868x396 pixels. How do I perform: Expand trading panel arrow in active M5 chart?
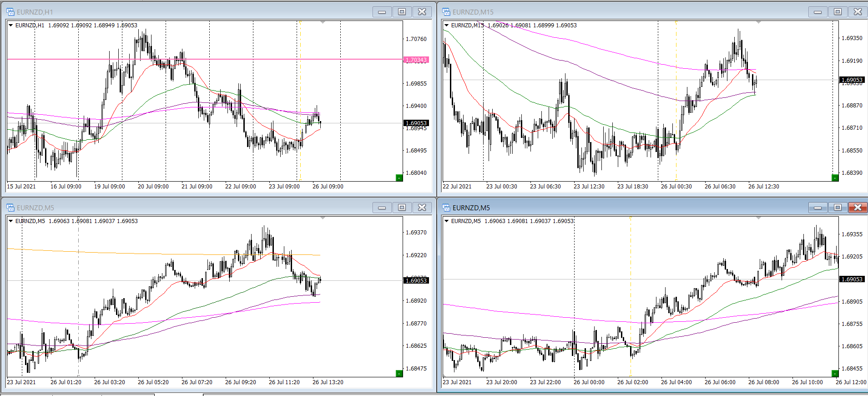447,221
